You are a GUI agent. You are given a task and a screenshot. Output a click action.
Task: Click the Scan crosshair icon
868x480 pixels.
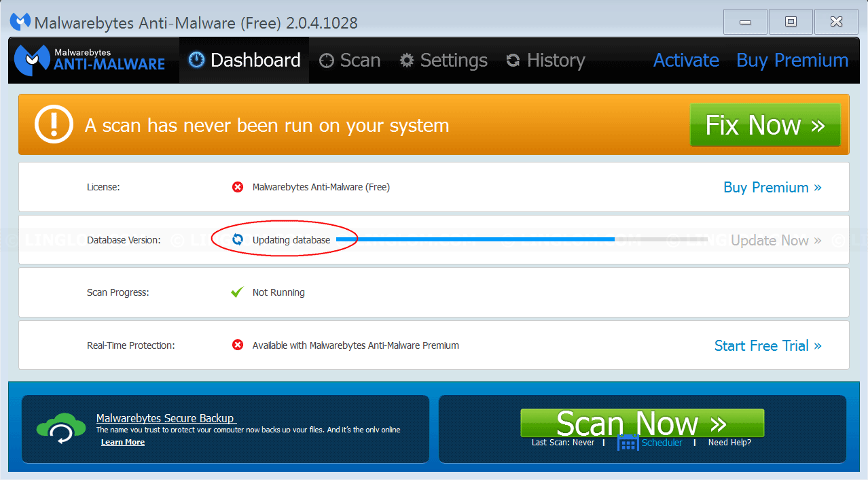coord(327,61)
